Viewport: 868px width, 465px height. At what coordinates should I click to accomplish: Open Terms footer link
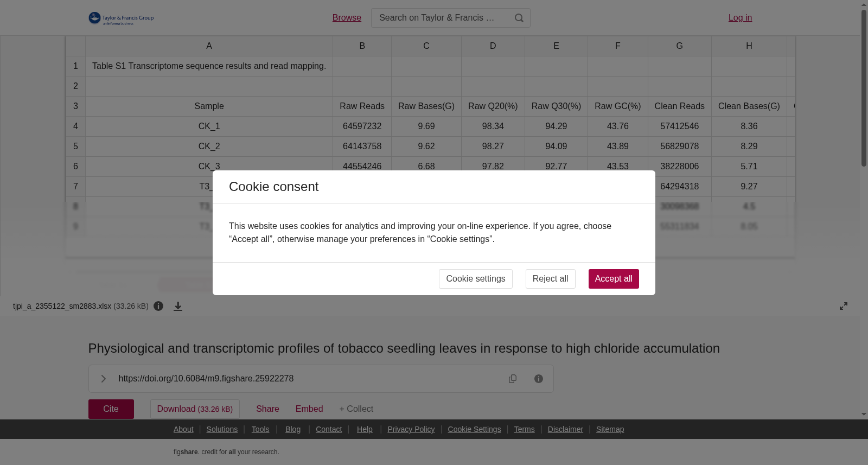[x=524, y=429]
